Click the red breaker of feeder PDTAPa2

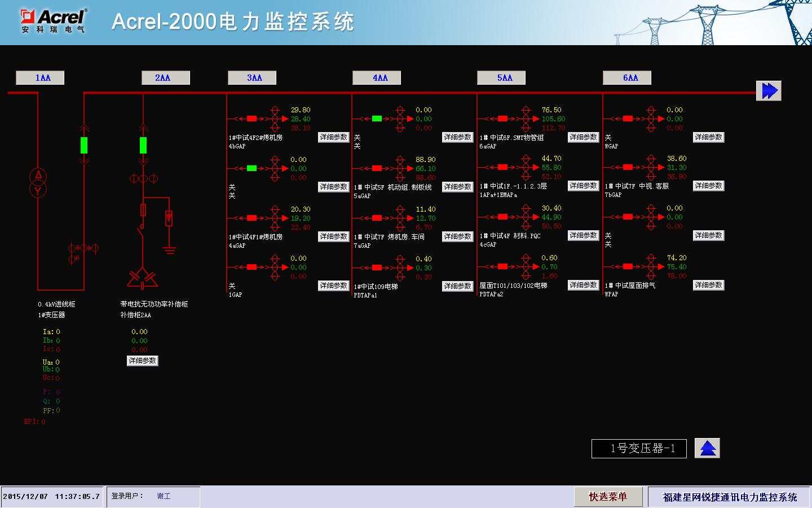click(x=502, y=266)
